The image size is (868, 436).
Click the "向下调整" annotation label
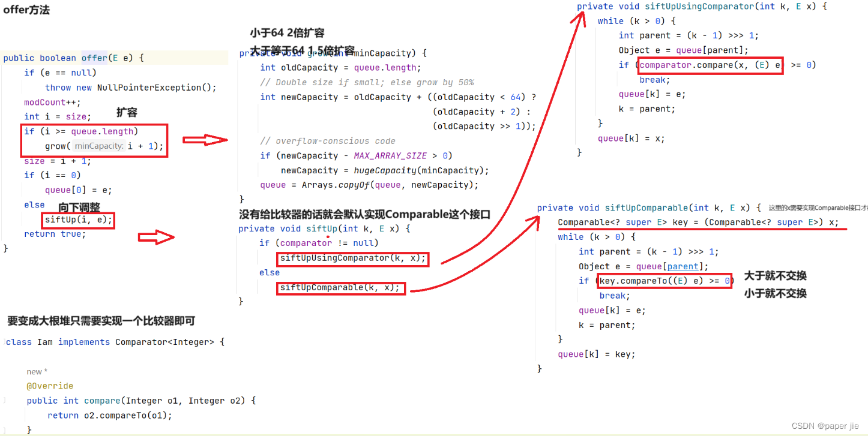tap(79, 208)
